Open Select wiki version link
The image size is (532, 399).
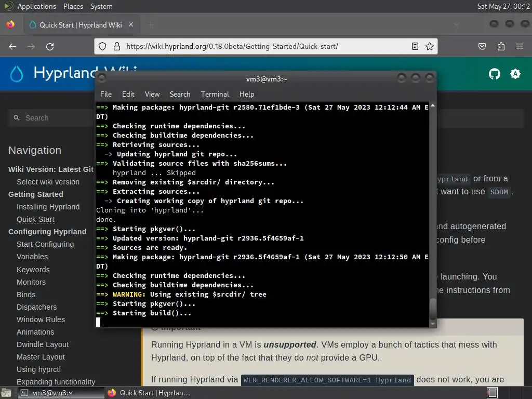(48, 182)
